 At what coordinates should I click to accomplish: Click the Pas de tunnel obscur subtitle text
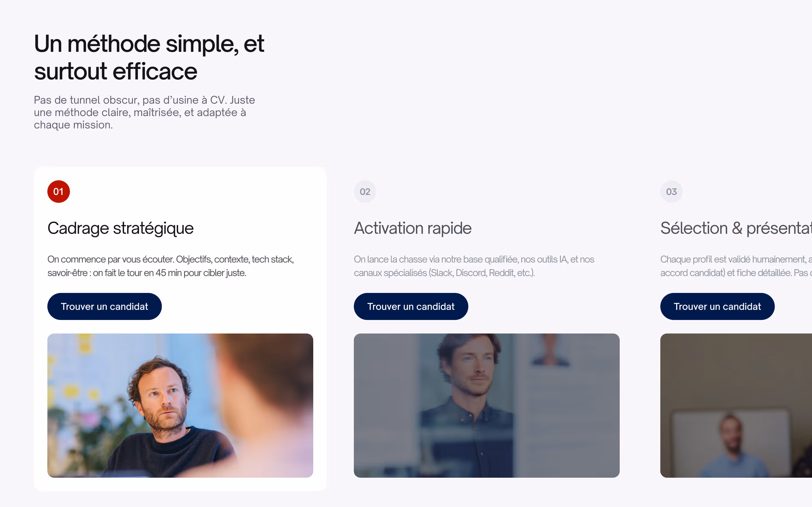144,112
